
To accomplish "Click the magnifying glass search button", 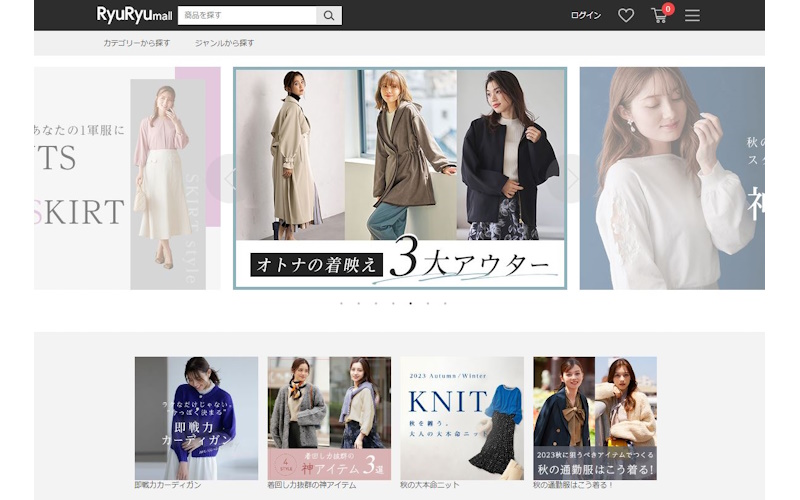I will (x=329, y=16).
